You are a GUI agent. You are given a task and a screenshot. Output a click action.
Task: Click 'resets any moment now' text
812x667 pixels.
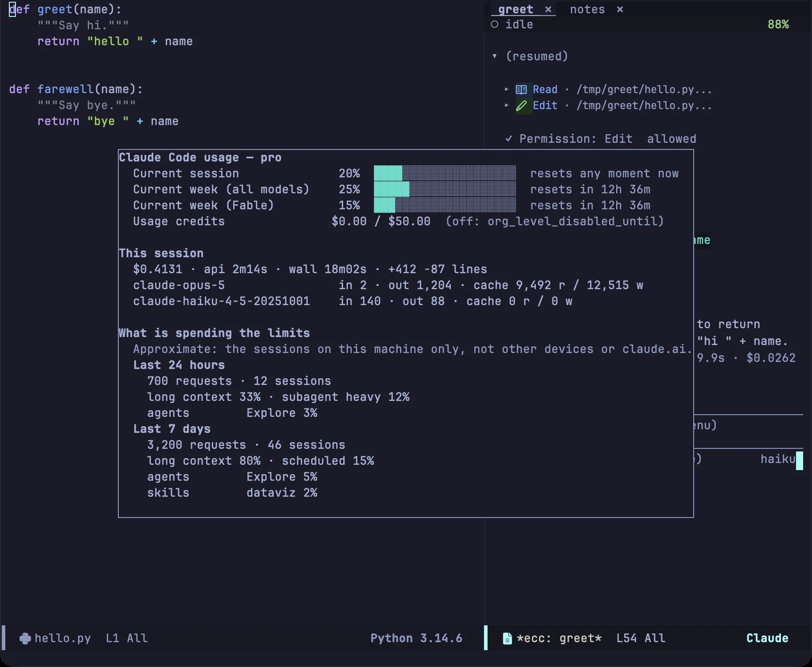click(604, 173)
